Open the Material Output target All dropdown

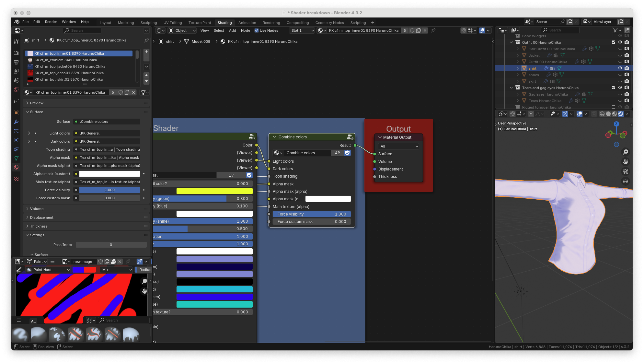click(x=399, y=147)
